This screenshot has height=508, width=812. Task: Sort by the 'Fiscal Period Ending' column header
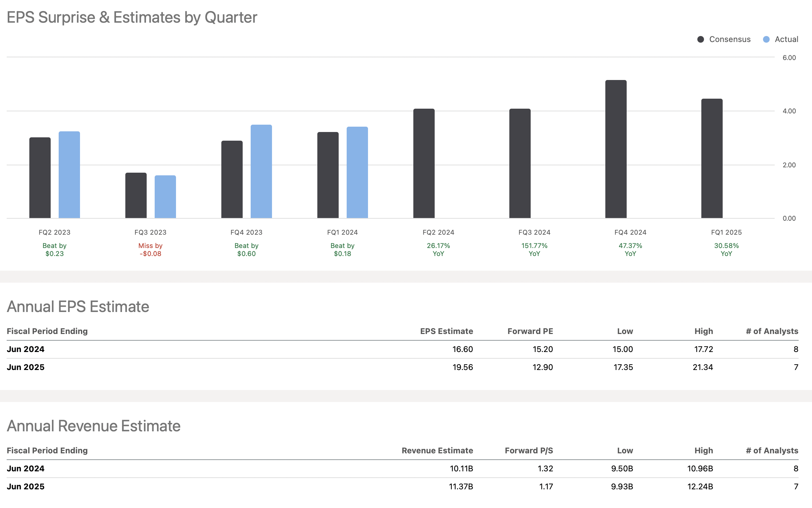pyautogui.click(x=47, y=331)
